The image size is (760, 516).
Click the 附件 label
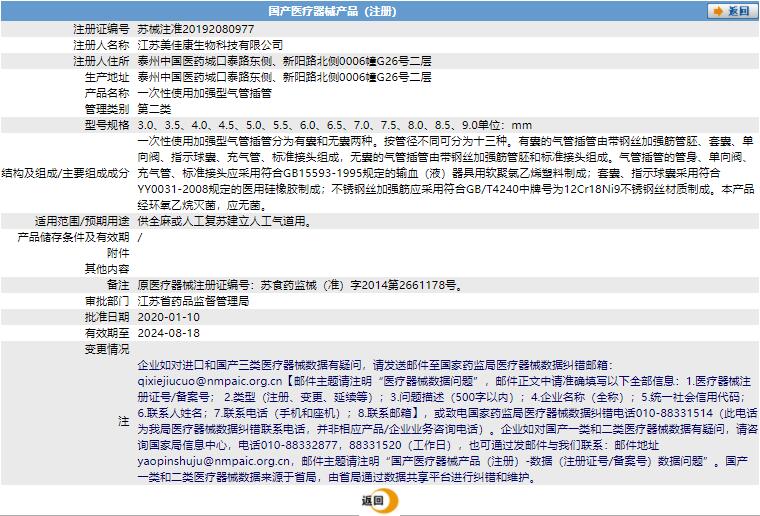tap(118, 253)
